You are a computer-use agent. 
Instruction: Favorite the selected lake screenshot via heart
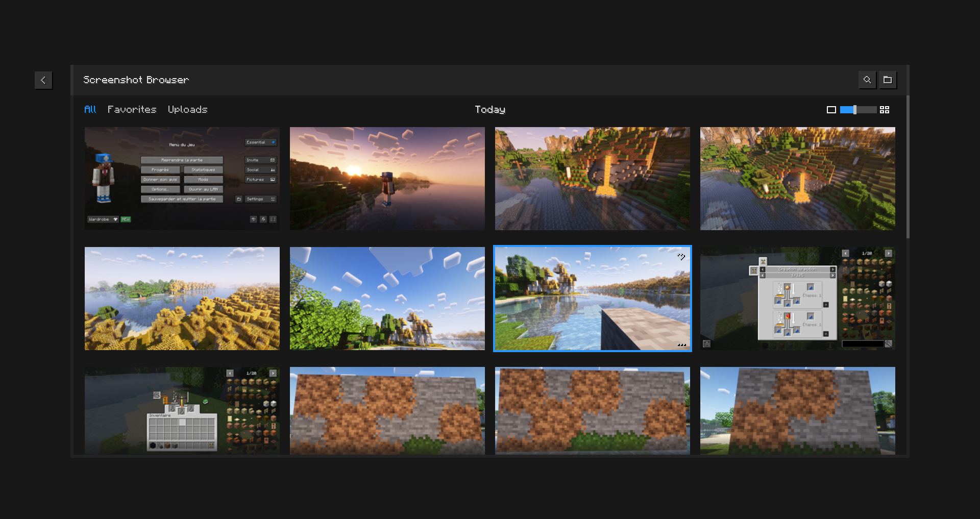[x=681, y=257]
